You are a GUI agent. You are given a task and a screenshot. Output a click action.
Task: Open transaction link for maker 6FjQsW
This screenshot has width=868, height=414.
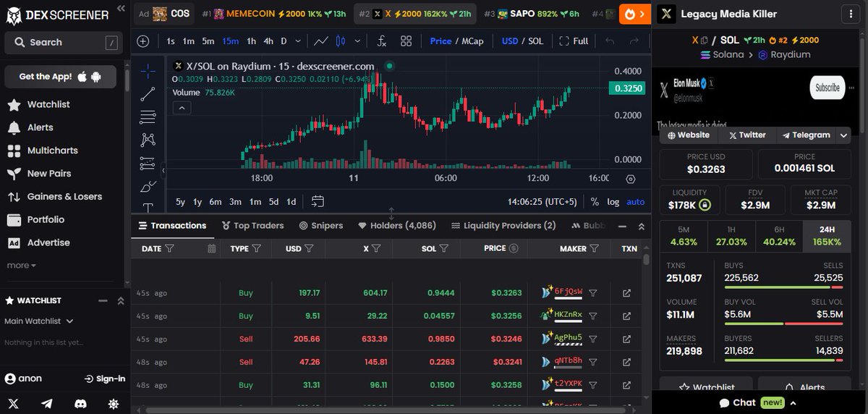click(x=626, y=293)
